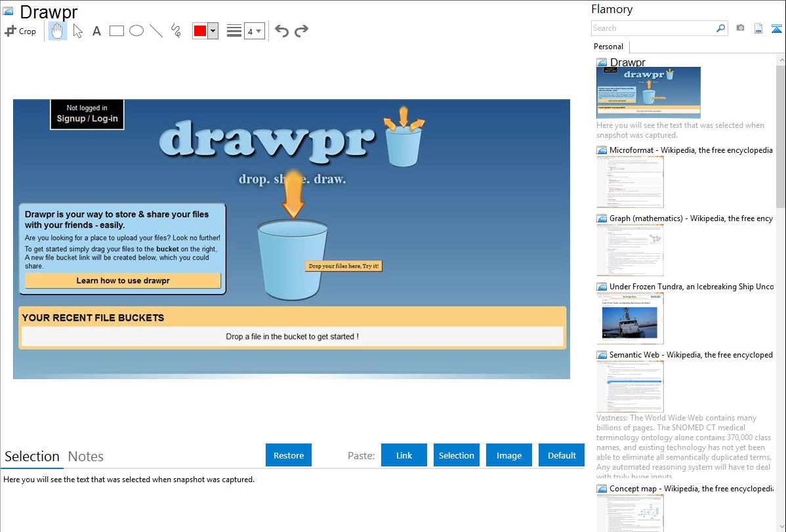This screenshot has width=786, height=532.
Task: Click the snapshot list scrollbar up arrow
Action: [x=781, y=60]
